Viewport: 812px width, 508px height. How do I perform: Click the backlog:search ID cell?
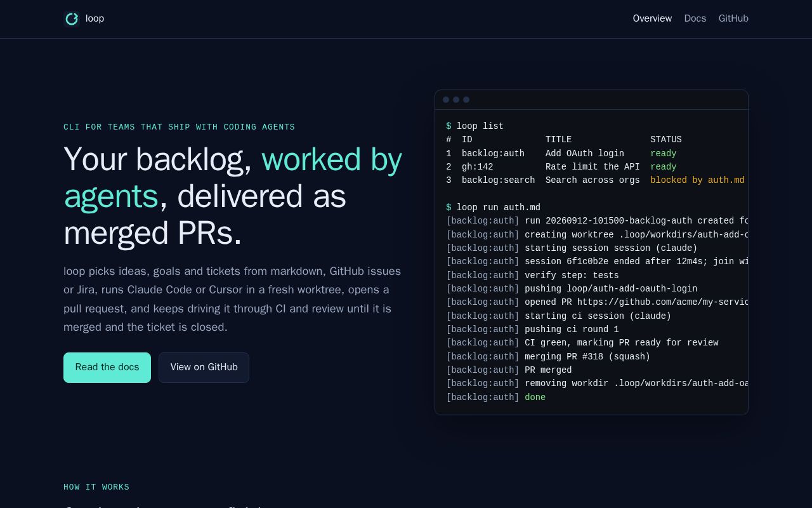tap(498, 180)
